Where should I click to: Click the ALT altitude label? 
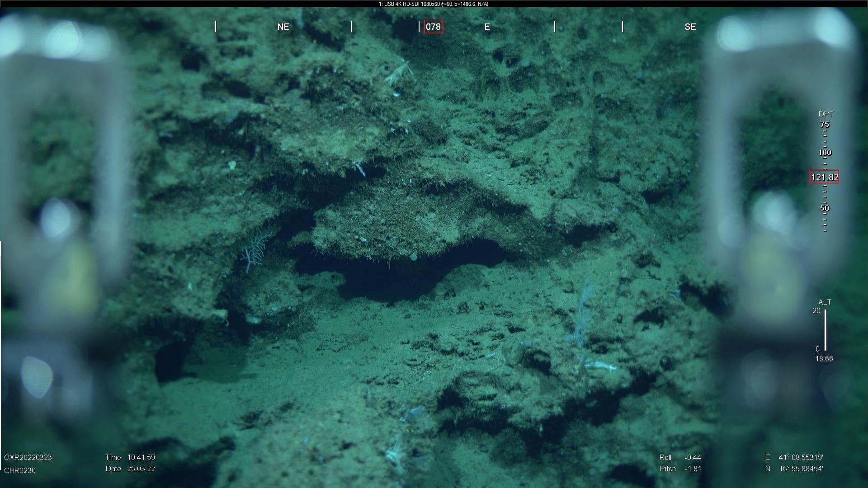point(825,302)
